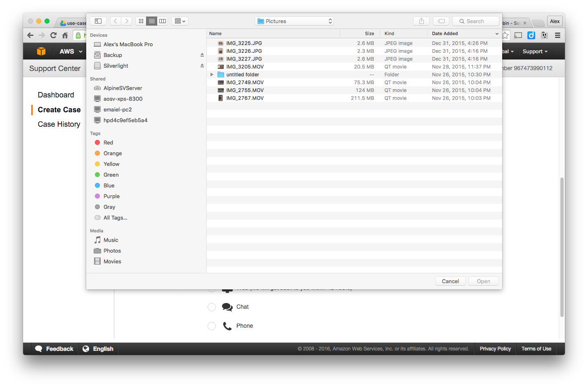Open the Feedback link in footer
Screen dimensions: 588x388
click(54, 349)
